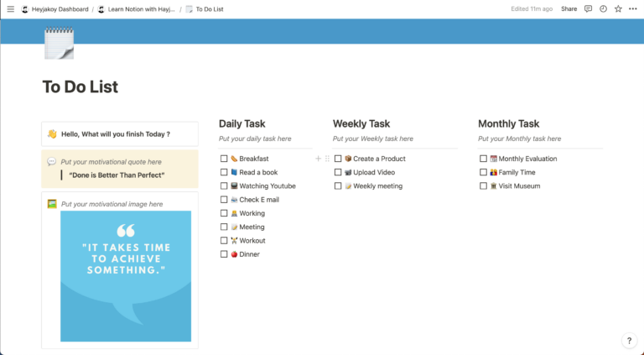
Task: Click the six-dot drag handle icon
Action: [x=327, y=159]
